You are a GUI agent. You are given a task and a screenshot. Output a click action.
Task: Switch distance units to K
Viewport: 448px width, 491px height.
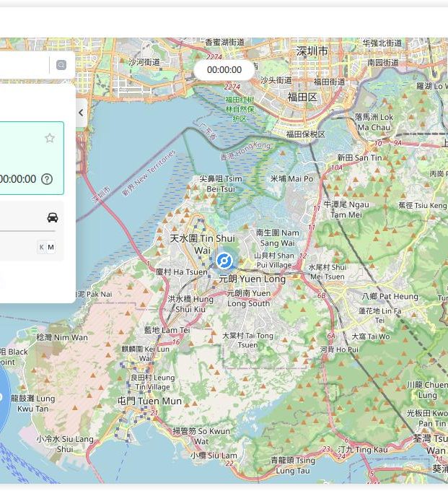click(41, 248)
